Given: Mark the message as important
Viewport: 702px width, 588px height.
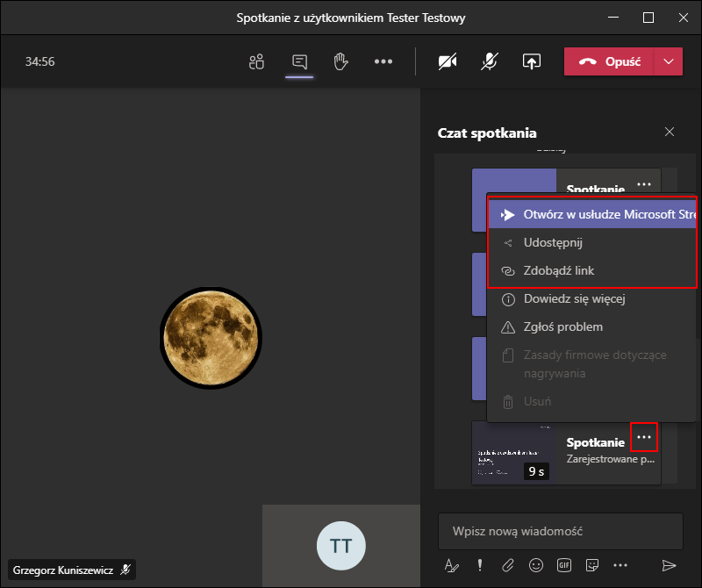Looking at the screenshot, I should pos(480,565).
